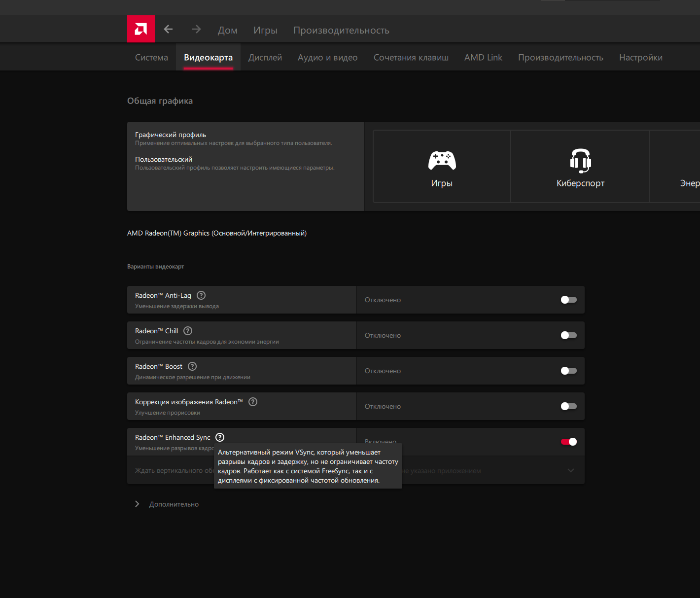Viewport: 700px width, 598px height.
Task: Enable the Radeon Boost toggle
Action: click(568, 371)
